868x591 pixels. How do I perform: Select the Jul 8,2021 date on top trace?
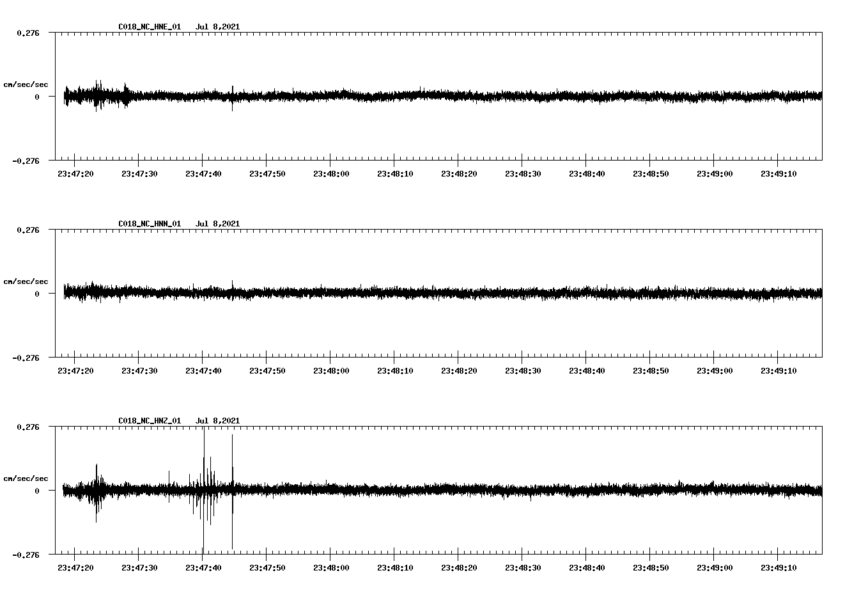[219, 27]
